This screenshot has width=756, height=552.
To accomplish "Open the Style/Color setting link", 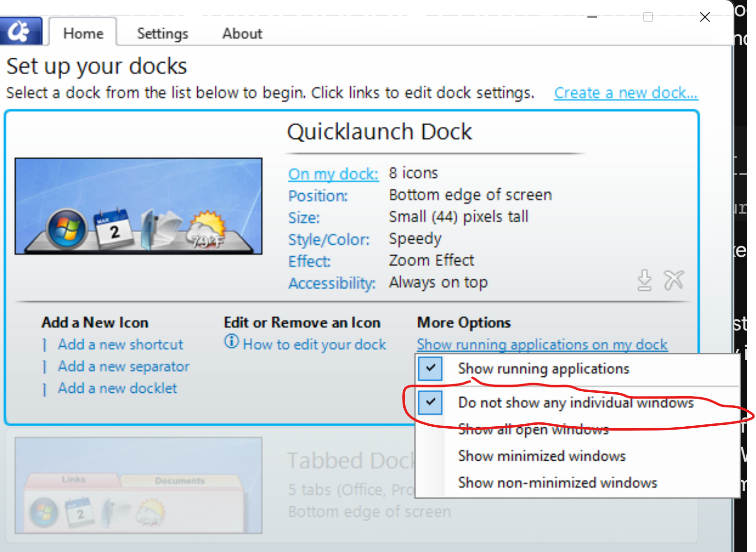I will point(329,239).
